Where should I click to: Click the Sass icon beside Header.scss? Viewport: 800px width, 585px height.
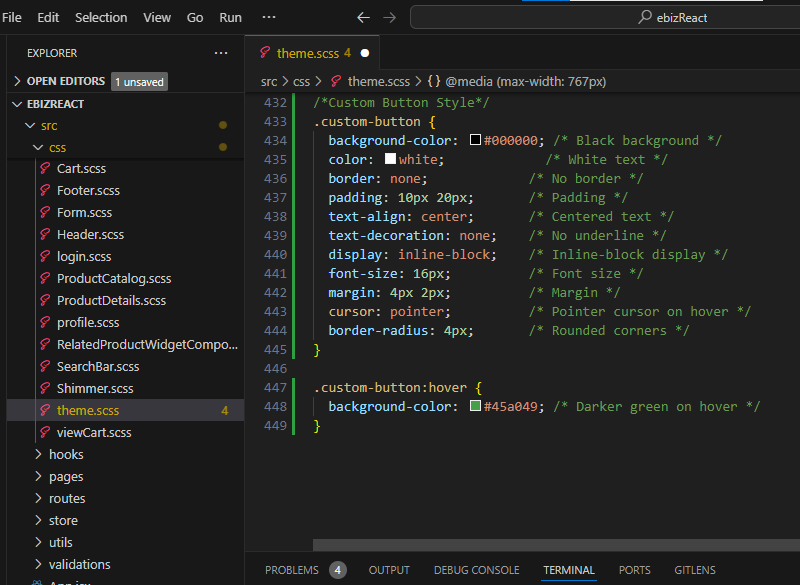45,234
